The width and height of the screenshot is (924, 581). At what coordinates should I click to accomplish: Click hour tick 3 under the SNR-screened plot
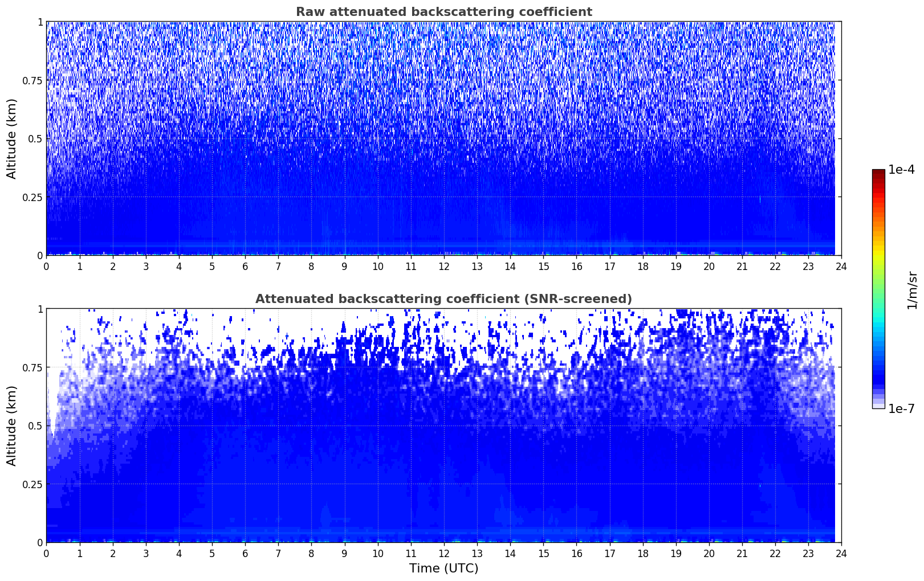tap(146, 553)
